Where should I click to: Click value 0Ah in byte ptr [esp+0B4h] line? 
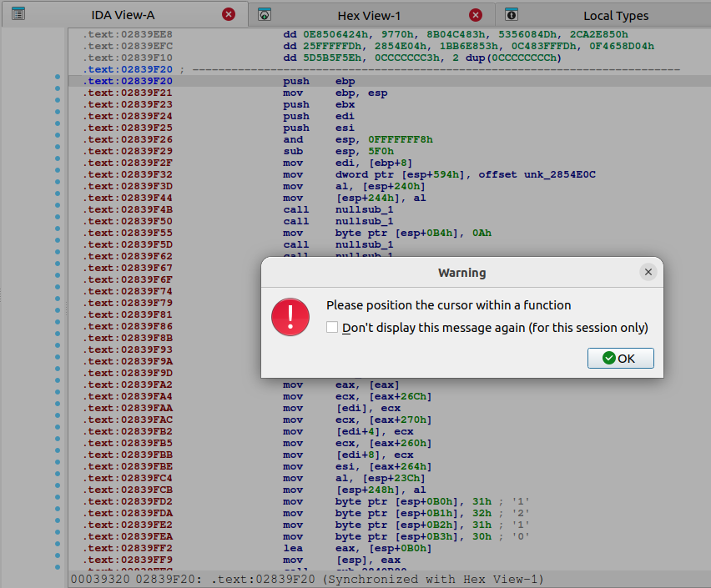(482, 233)
